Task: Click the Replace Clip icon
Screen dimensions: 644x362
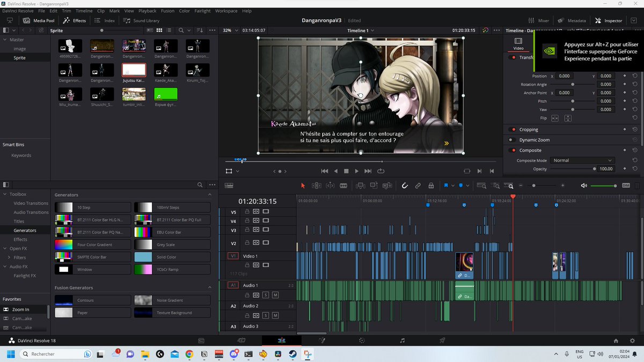Action: coord(387,186)
